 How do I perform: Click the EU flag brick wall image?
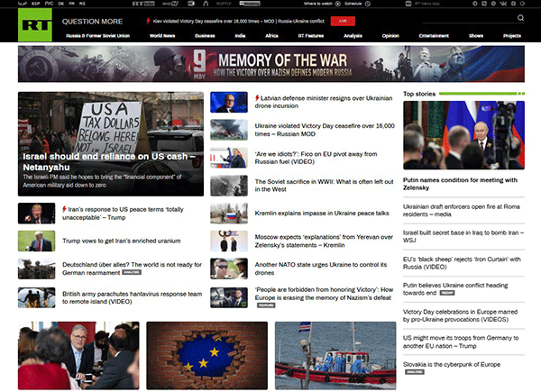(x=206, y=355)
